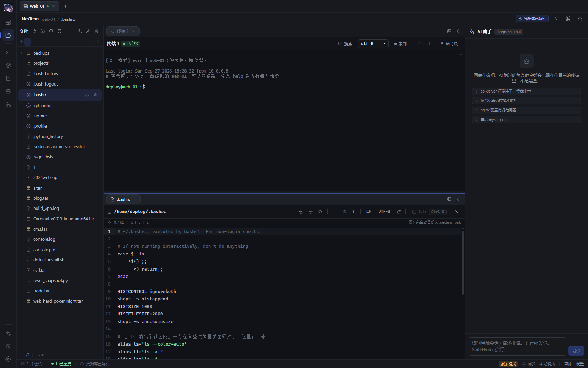Screen dimensions: 588x368
Task: Focus the AI assistant message input
Action: coord(517,346)
